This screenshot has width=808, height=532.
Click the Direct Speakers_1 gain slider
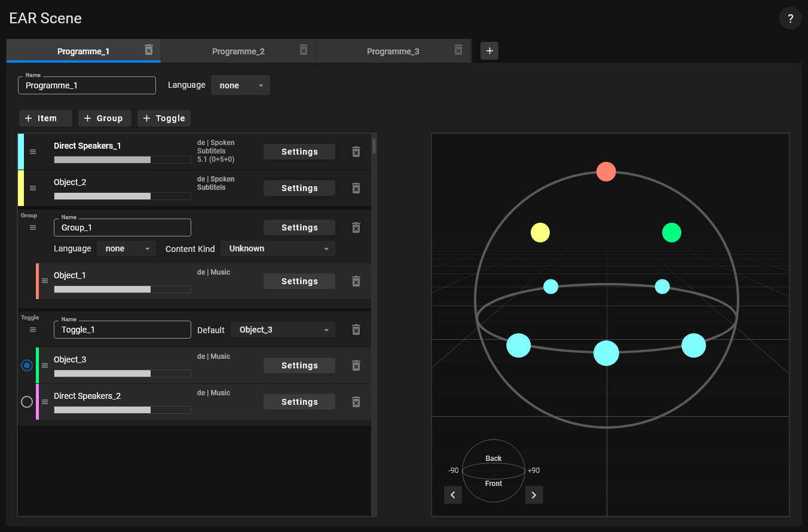[122, 160]
